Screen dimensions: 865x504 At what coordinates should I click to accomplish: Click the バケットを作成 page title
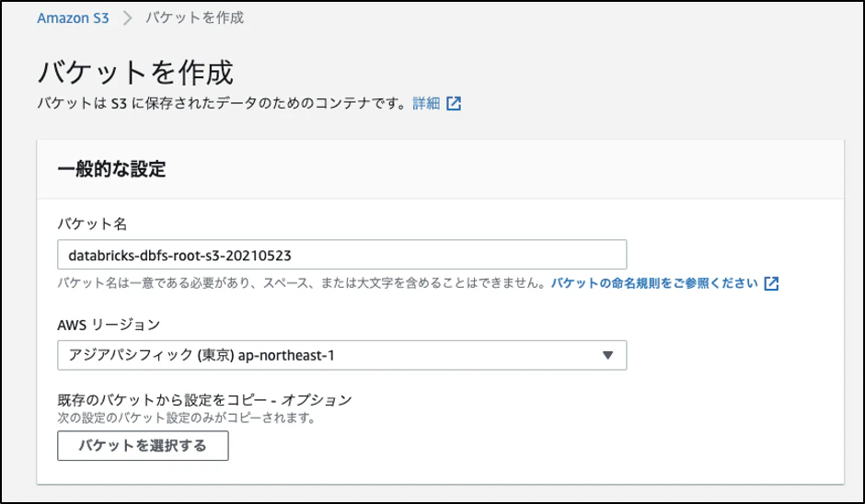[x=135, y=73]
